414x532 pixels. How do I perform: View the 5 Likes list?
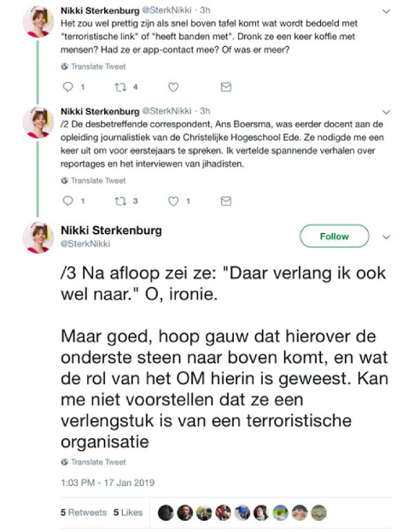coord(128,512)
